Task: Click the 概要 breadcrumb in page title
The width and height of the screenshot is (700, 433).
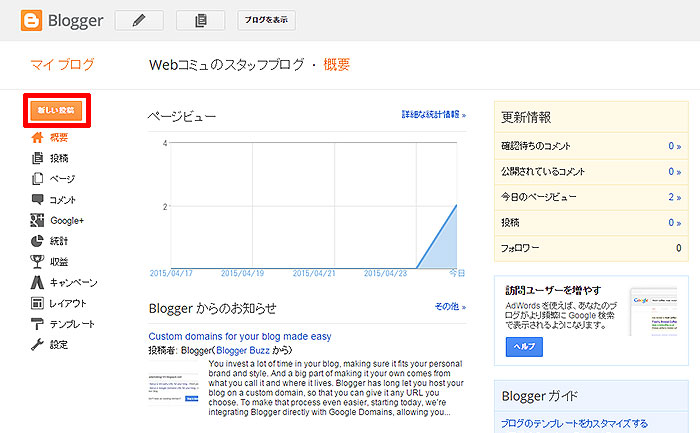Action: click(337, 65)
